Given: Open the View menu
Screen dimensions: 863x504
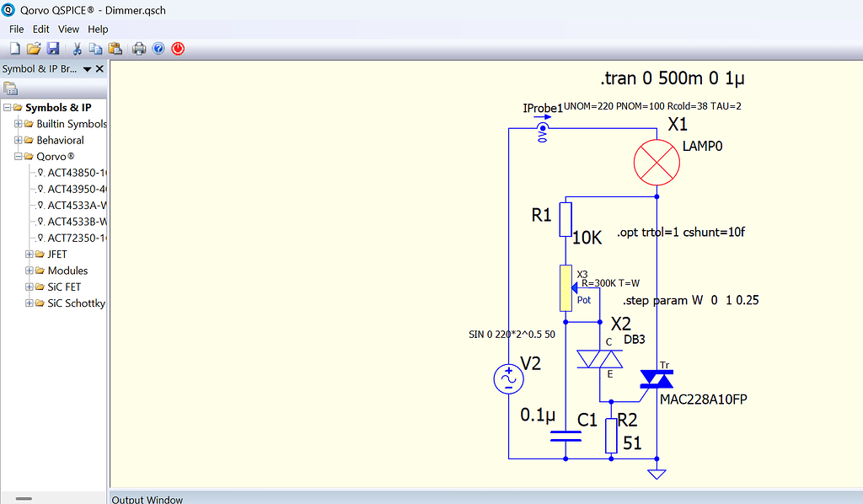Looking at the screenshot, I should click(68, 29).
